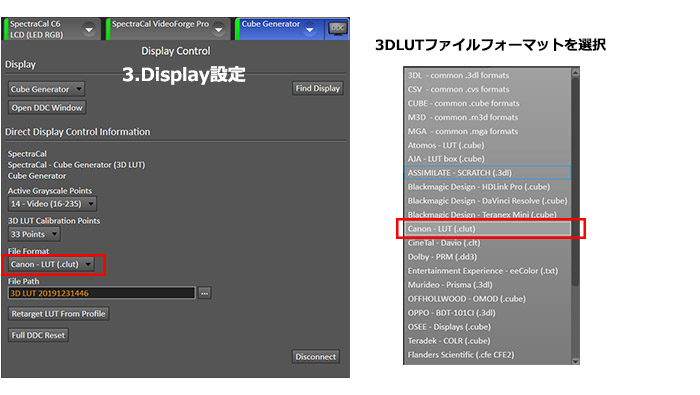
Task: Select AJA - LUT box (.cube)
Action: pos(488,159)
